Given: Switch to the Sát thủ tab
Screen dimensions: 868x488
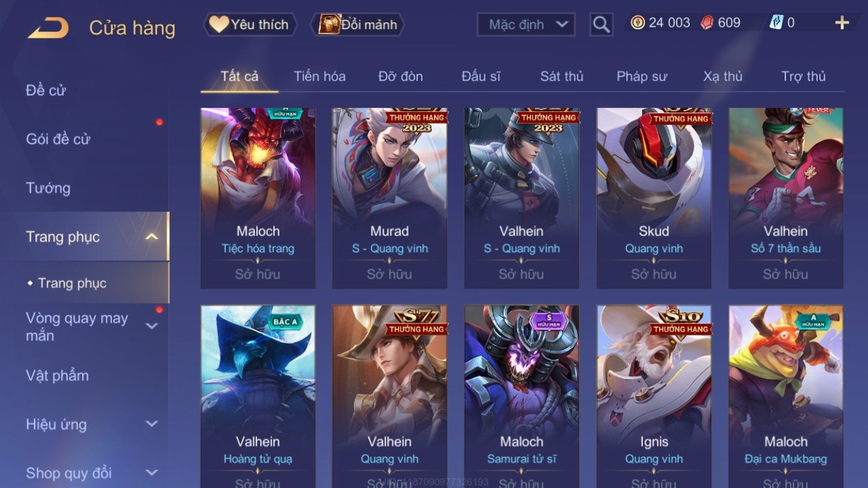Looking at the screenshot, I should click(x=562, y=76).
